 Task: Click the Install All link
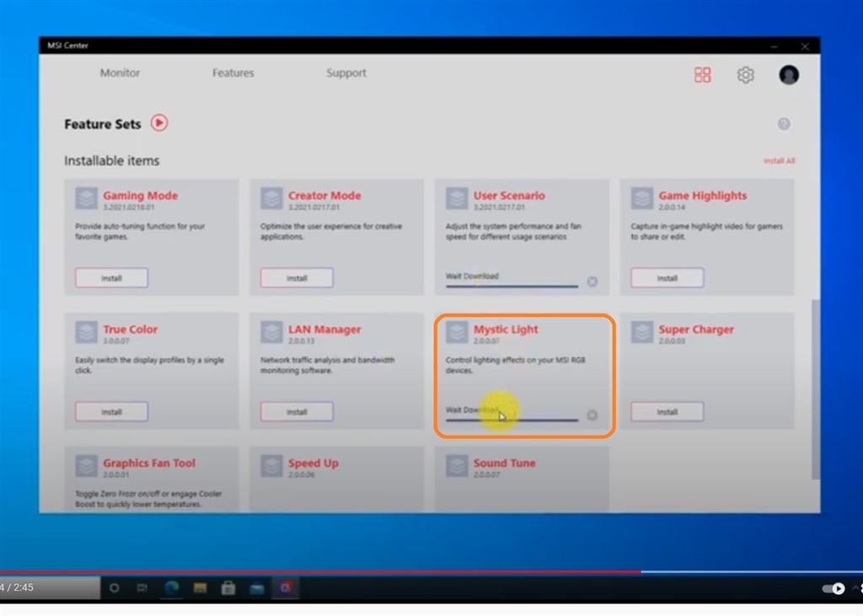[x=779, y=161]
